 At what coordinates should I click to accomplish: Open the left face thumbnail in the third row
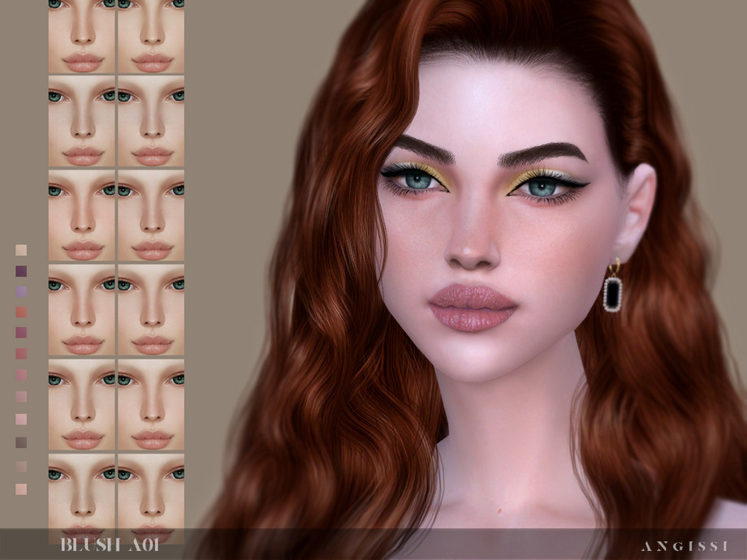point(82,215)
